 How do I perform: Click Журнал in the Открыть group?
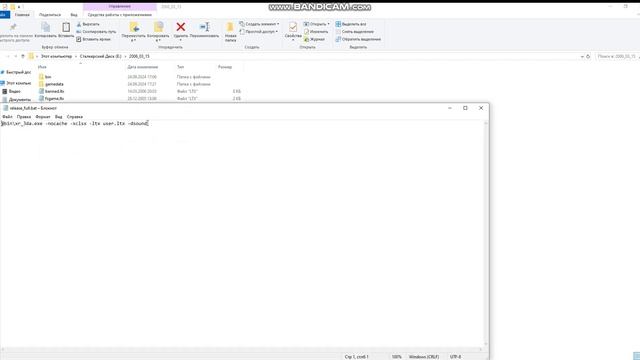tap(314, 39)
